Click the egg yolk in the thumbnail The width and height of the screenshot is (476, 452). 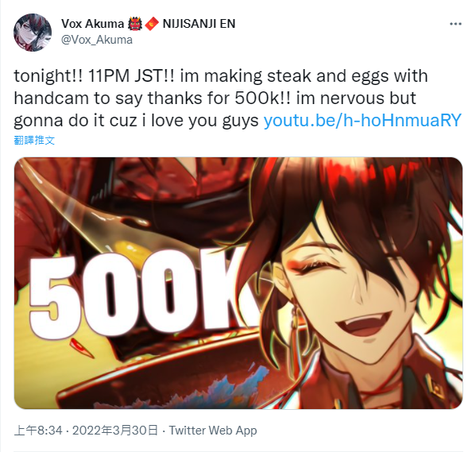[133, 248]
